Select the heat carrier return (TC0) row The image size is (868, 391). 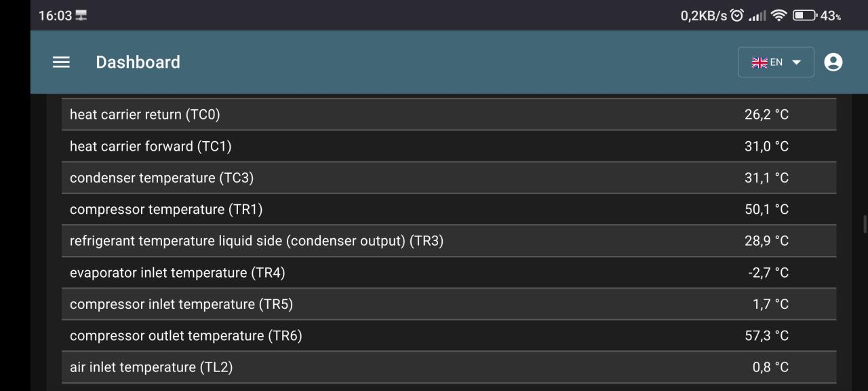coord(449,114)
